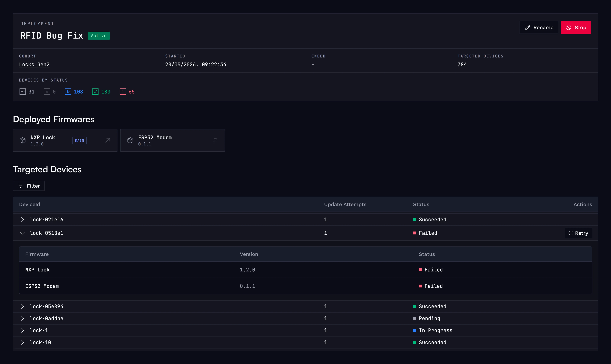Collapse the lock-0518e1 device row
The width and height of the screenshot is (611, 364).
22,233
